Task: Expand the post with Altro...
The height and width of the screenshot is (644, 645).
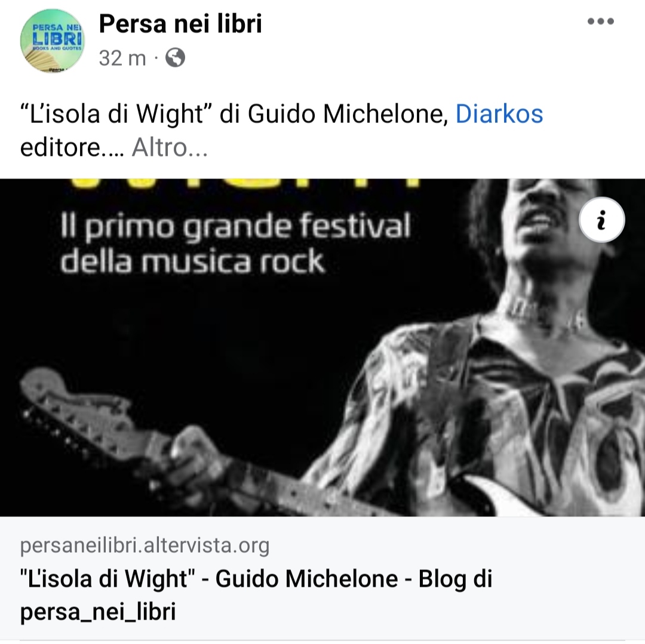Action: click(170, 147)
